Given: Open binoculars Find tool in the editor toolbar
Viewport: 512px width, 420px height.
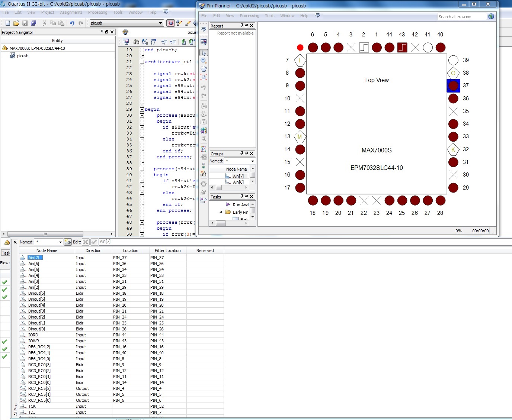Looking at the screenshot, I should [x=136, y=42].
